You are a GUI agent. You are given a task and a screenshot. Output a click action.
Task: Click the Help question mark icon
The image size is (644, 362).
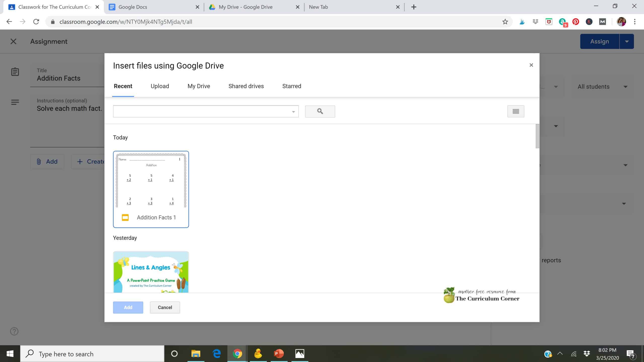[14, 331]
